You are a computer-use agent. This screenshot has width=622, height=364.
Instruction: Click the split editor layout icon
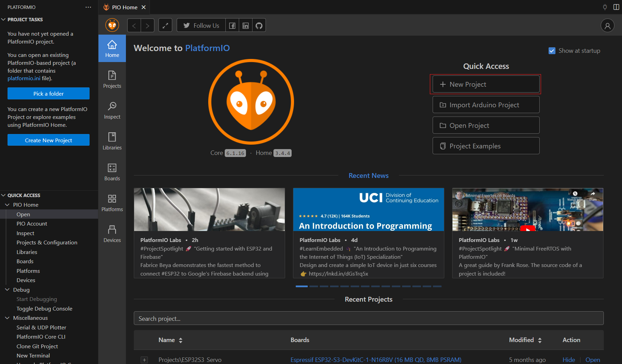616,7
